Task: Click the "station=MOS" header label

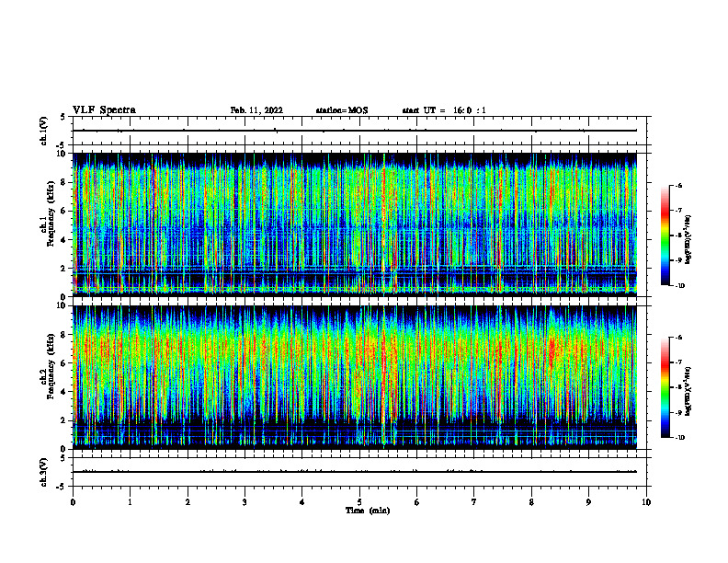Action: click(342, 110)
